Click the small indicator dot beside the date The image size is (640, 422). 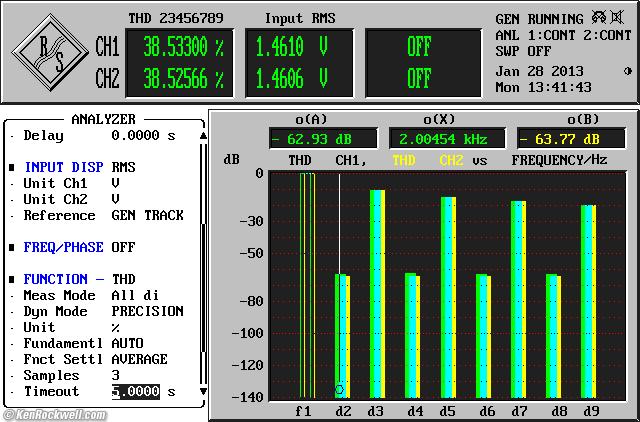tap(628, 71)
